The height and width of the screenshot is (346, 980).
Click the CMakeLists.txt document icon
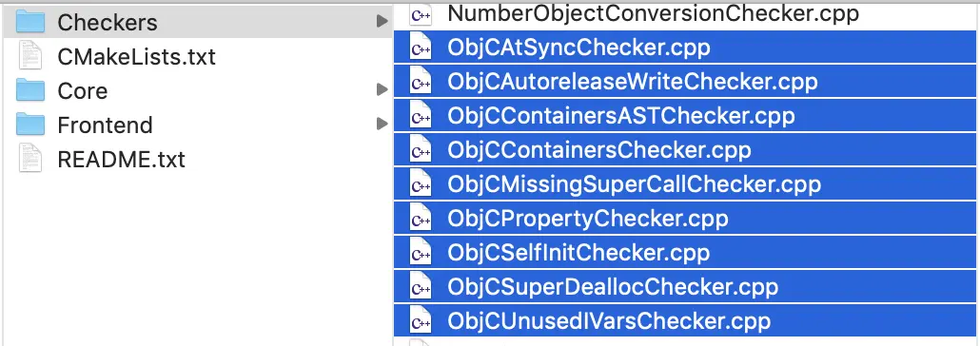coord(30,56)
